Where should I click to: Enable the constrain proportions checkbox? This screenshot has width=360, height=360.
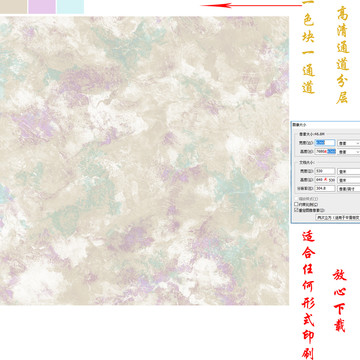coord(296,204)
